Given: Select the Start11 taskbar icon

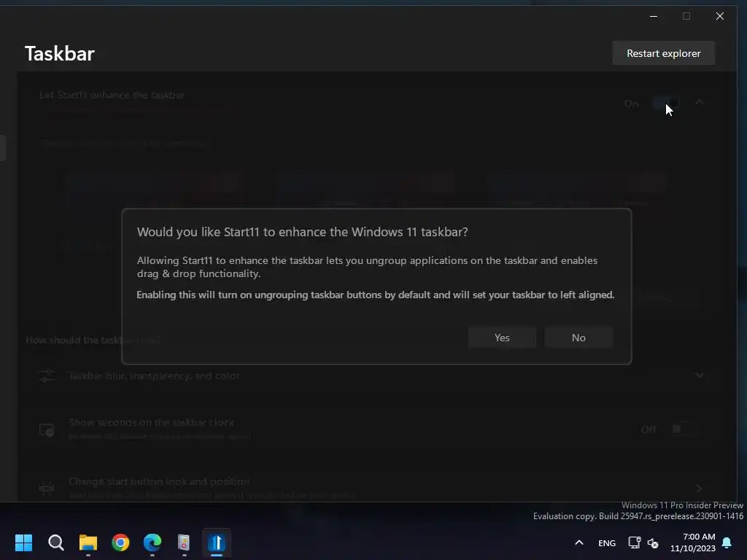Looking at the screenshot, I should pyautogui.click(x=216, y=542).
